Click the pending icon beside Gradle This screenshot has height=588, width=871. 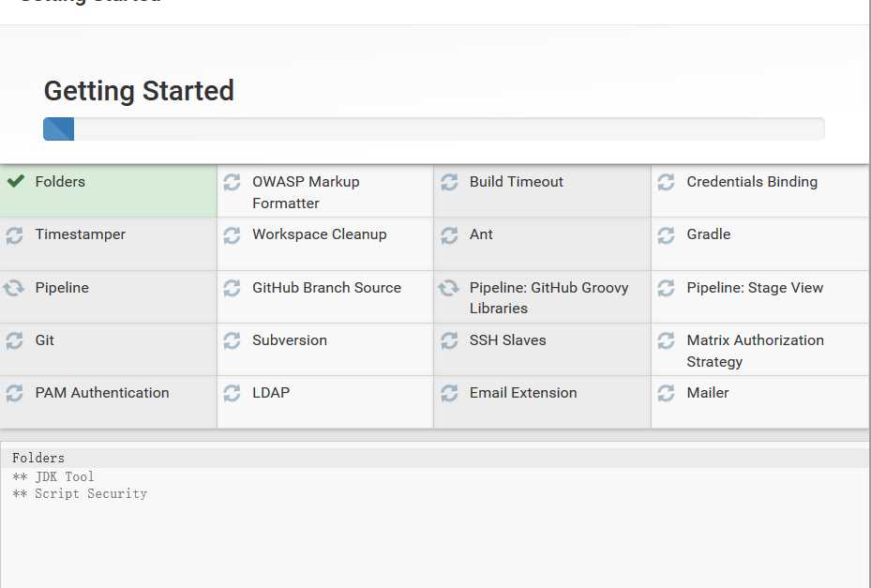point(666,235)
